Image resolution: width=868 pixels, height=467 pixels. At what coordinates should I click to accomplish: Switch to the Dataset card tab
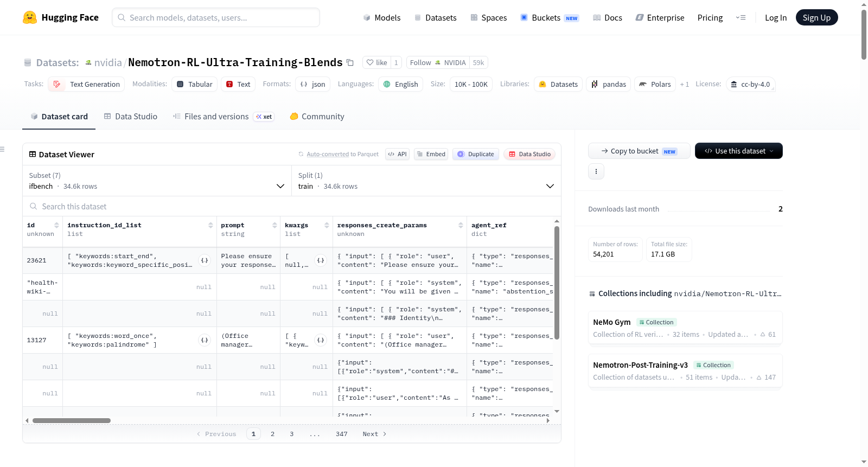59,117
